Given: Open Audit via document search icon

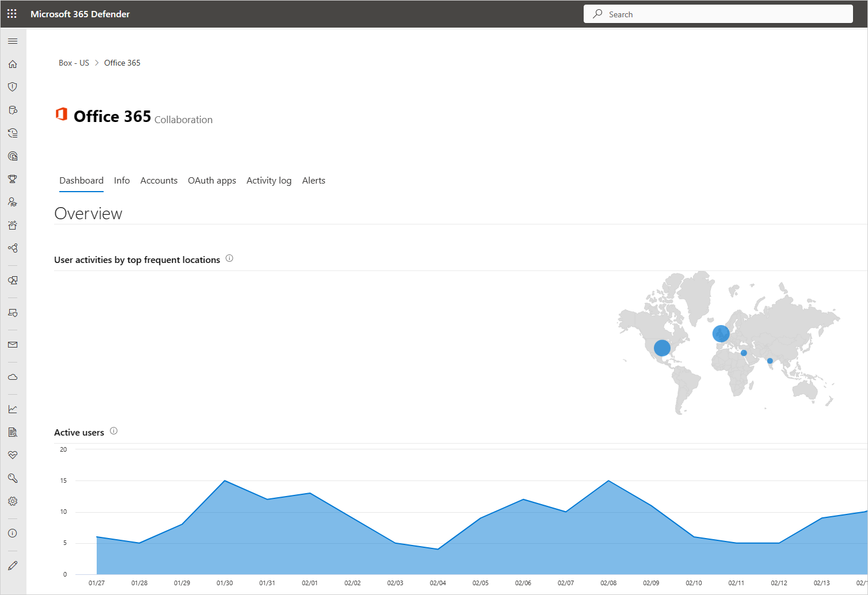Looking at the screenshot, I should 13,432.
